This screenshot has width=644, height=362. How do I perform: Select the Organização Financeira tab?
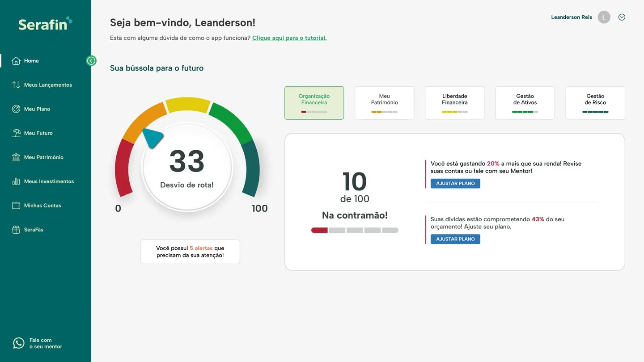coord(314,103)
